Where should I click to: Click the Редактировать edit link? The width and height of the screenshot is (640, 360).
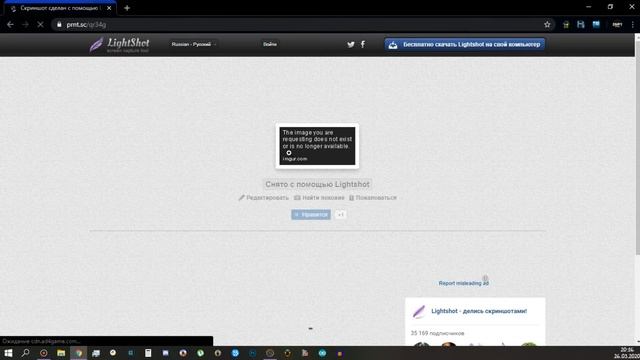click(x=264, y=198)
